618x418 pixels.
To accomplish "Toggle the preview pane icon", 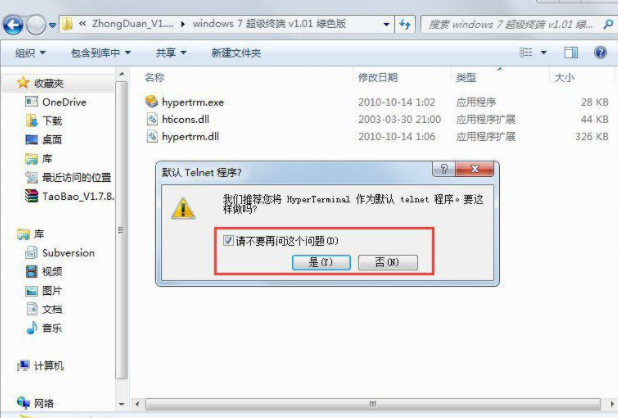I will (571, 52).
